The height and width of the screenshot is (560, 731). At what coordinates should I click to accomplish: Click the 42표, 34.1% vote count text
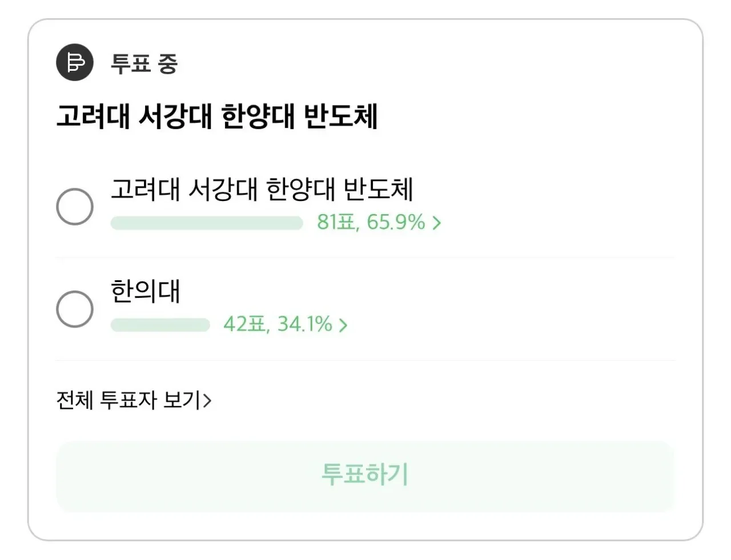(x=278, y=324)
